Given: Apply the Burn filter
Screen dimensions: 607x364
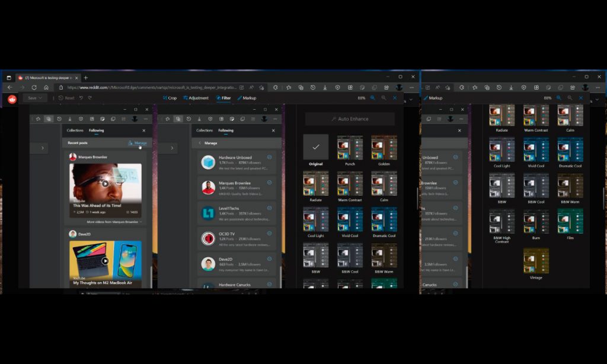Looking at the screenshot, I should pyautogui.click(x=536, y=222).
